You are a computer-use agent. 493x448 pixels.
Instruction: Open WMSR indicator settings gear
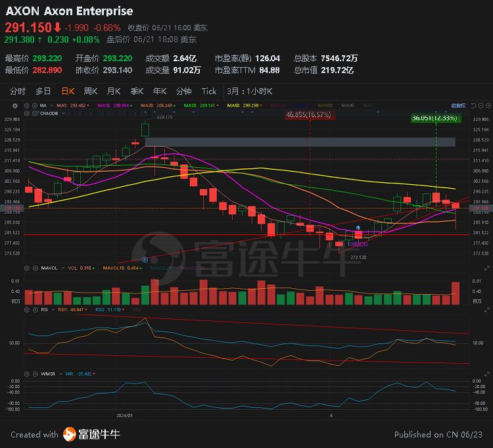tap(27, 374)
